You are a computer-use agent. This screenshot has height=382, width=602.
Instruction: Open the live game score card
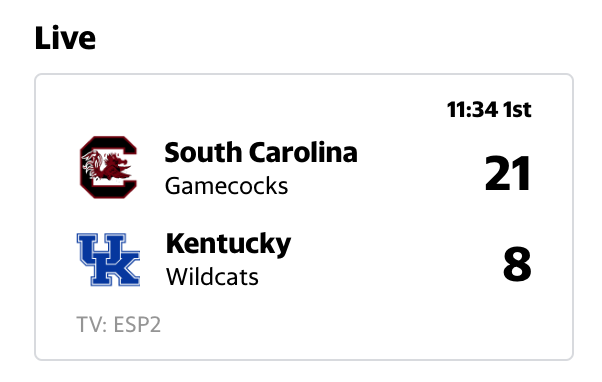click(x=304, y=217)
